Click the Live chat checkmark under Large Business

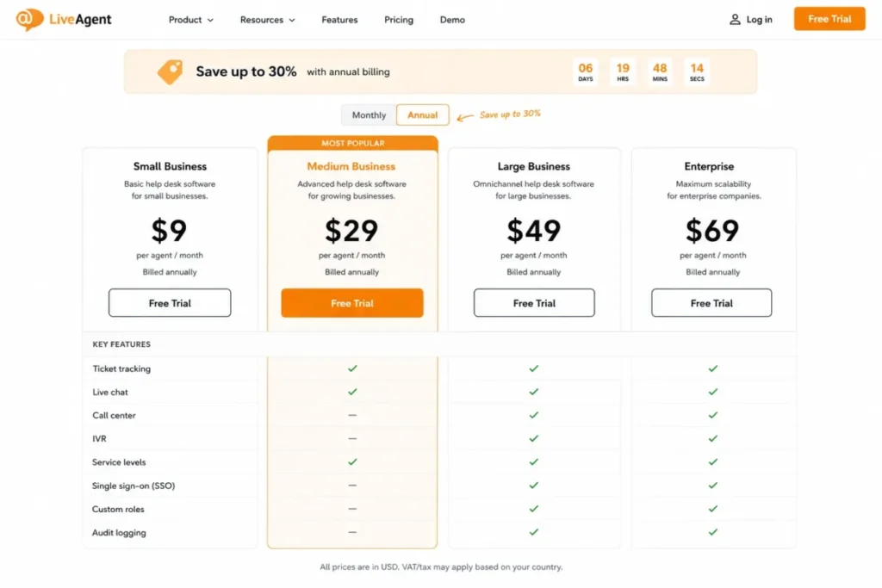(534, 392)
